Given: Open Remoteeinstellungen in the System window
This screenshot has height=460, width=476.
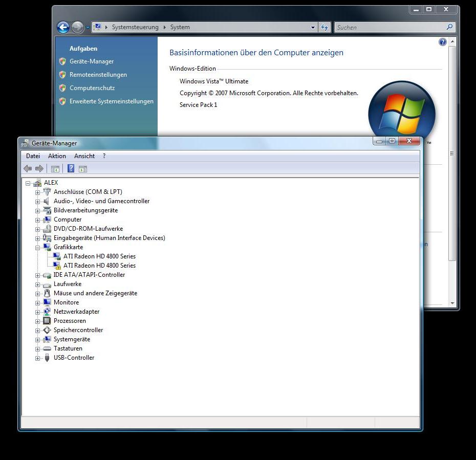Looking at the screenshot, I should 98,75.
